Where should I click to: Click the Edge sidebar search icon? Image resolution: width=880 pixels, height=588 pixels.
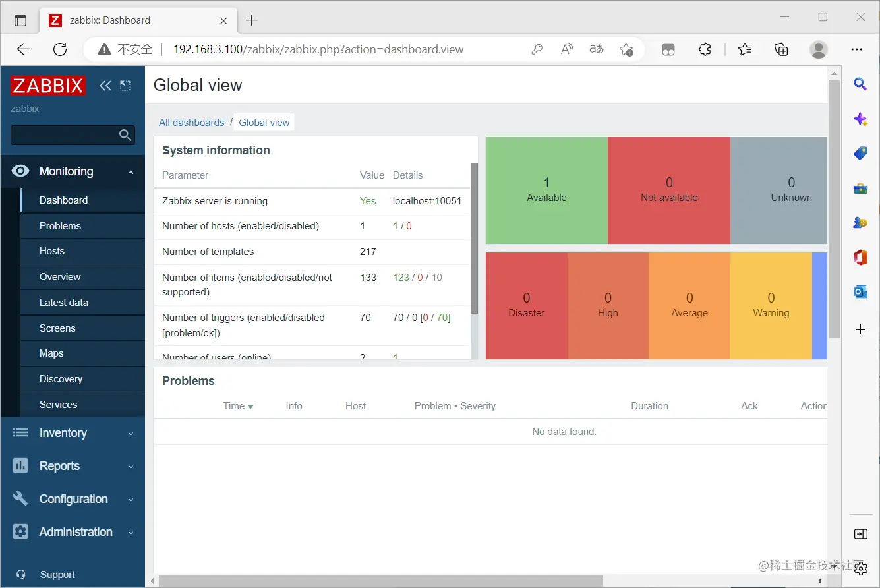(x=860, y=84)
